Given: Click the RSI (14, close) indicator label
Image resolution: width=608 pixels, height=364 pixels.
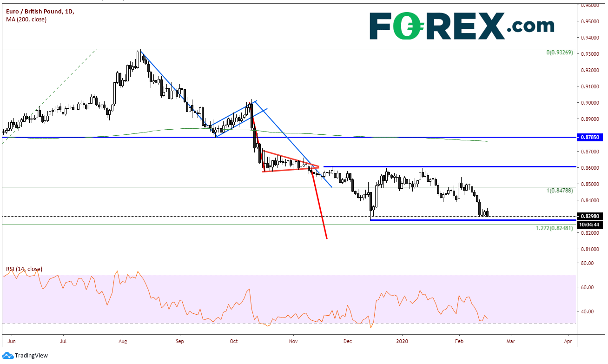Looking at the screenshot, I should click(x=24, y=269).
